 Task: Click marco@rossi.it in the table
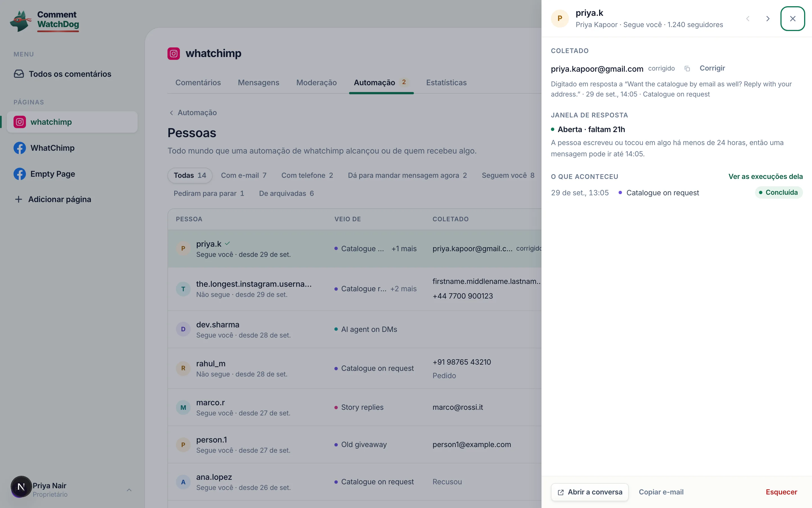(458, 407)
